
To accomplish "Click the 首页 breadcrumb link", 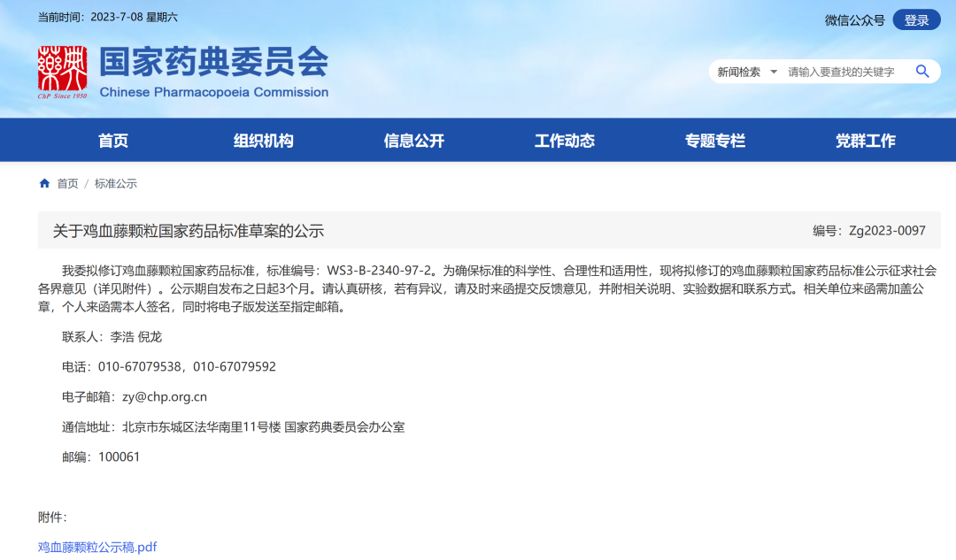I will tap(67, 183).
